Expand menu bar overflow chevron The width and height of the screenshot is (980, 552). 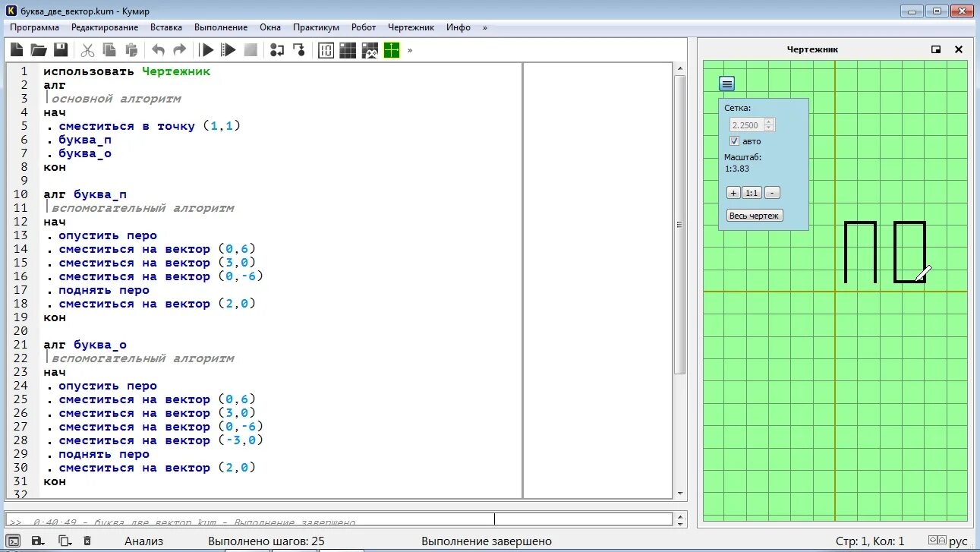(485, 27)
